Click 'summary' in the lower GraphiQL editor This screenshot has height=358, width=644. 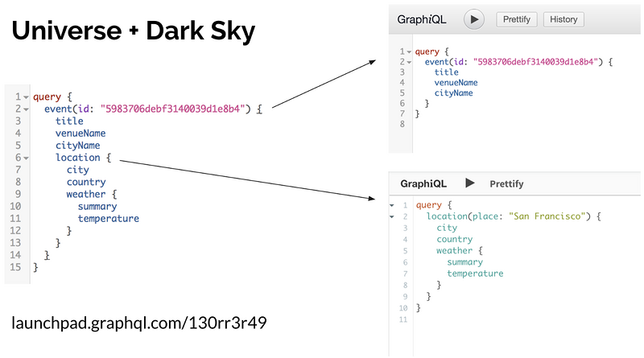point(465,262)
